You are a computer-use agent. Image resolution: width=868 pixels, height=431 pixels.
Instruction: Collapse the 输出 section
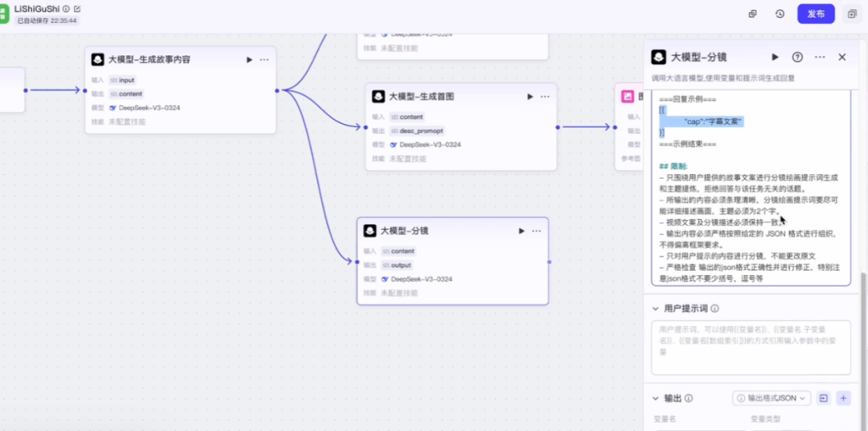coord(655,398)
